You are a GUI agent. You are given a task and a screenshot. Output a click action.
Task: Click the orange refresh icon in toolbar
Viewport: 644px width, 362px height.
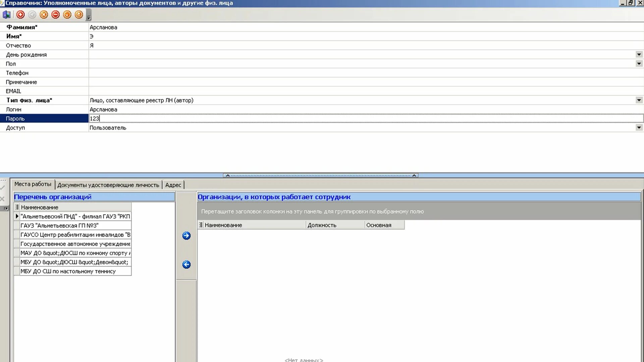79,15
